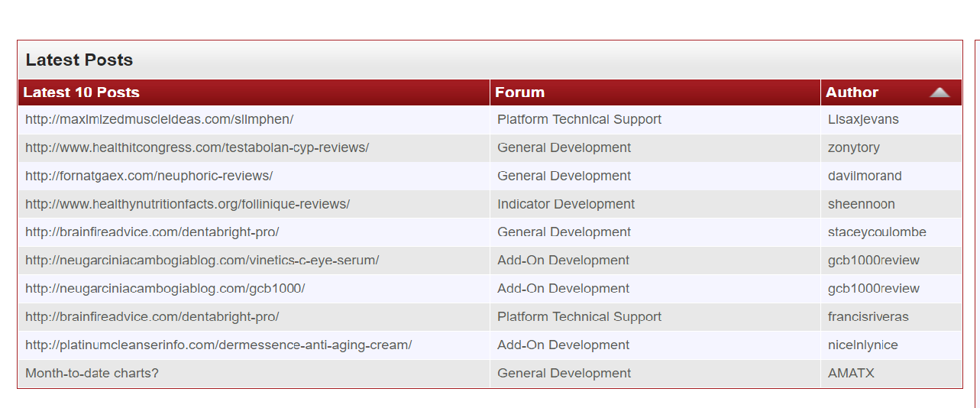The width and height of the screenshot is (980, 408).
Task: View author Lisaxjevans profile
Action: point(863,119)
